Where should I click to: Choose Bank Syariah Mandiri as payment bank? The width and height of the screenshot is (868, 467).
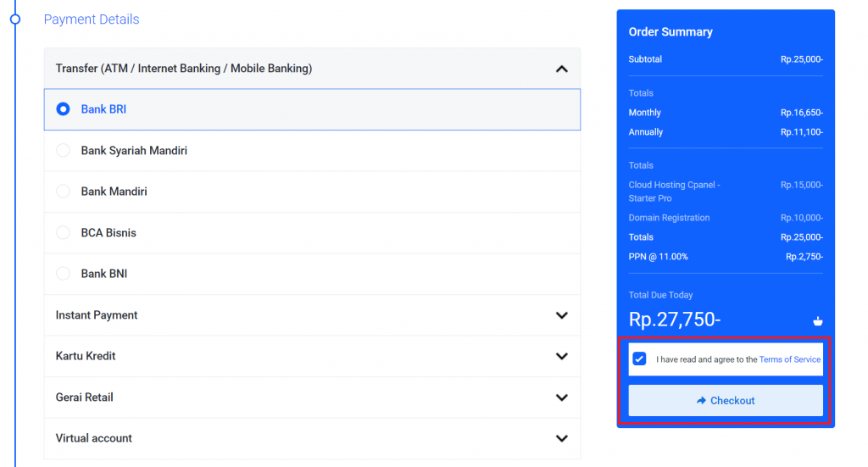tap(63, 151)
